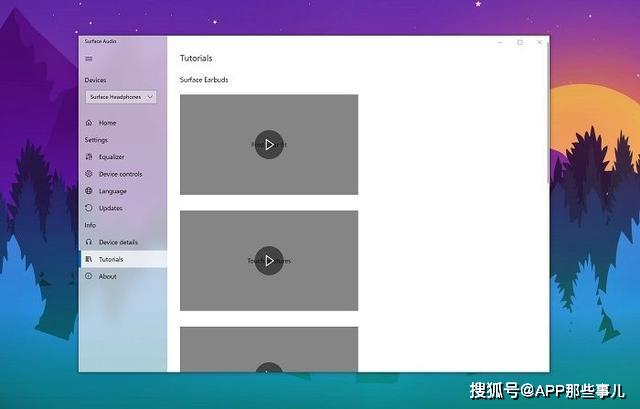Open the Surface Headphones device dropdown
The image size is (640, 409).
coord(121,97)
